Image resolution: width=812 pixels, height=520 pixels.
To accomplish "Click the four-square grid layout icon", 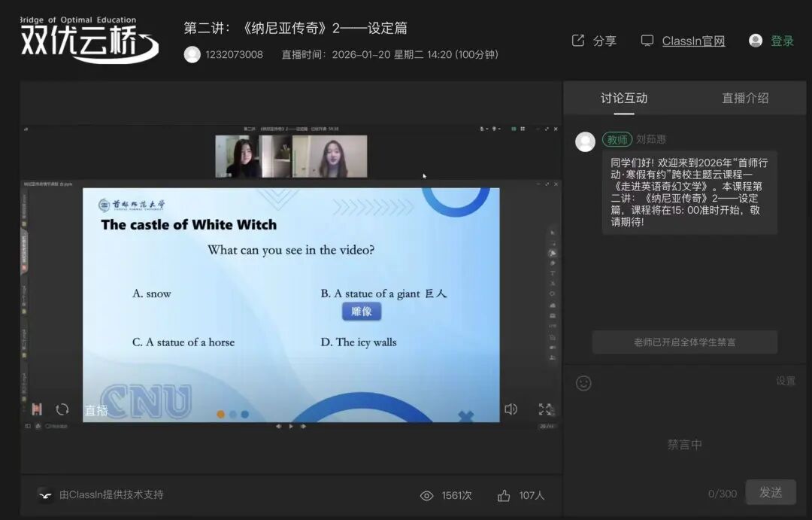I will click(x=523, y=129).
